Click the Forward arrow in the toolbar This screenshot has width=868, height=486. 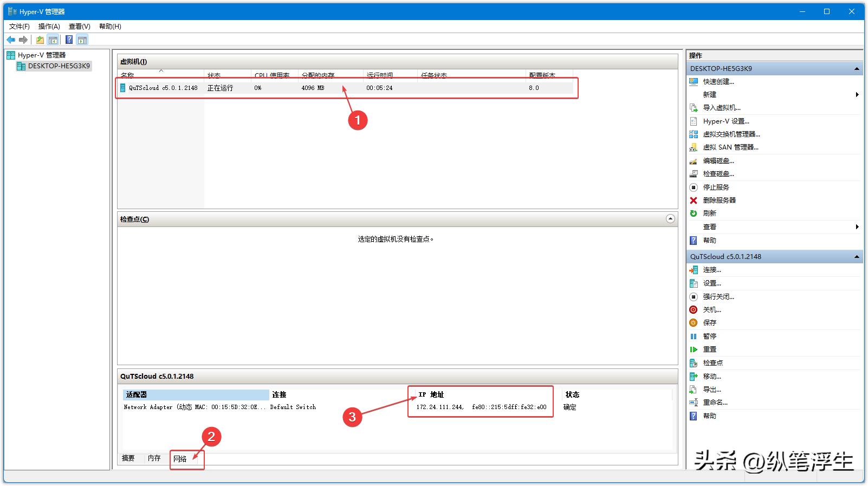pyautogui.click(x=23, y=40)
